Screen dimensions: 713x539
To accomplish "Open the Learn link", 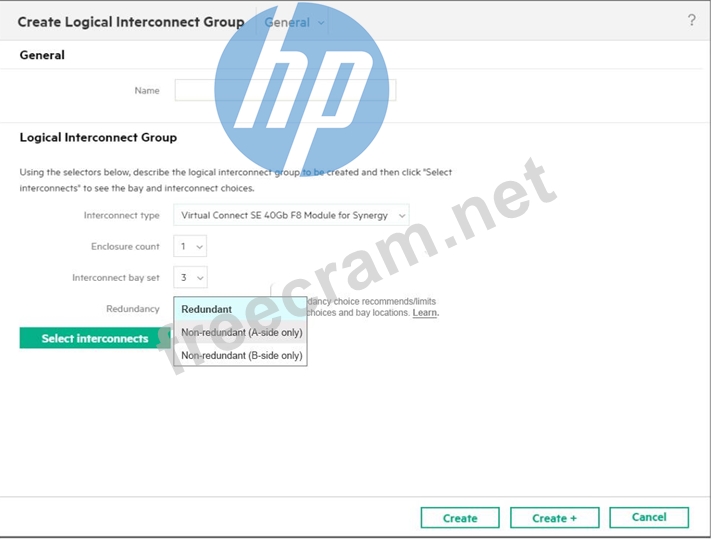I will 425,313.
